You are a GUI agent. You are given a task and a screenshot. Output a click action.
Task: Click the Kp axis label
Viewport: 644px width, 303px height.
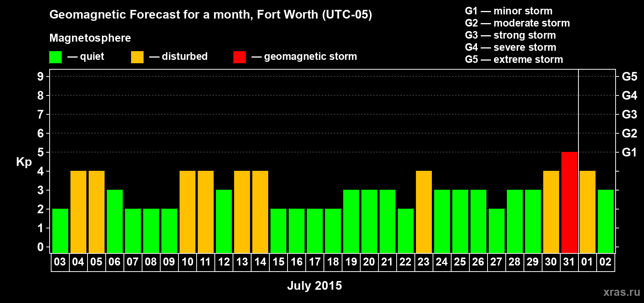tap(24, 162)
